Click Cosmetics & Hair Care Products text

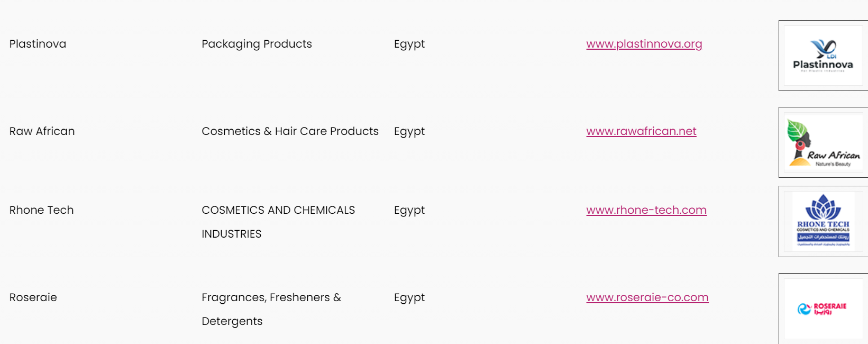[x=290, y=131]
